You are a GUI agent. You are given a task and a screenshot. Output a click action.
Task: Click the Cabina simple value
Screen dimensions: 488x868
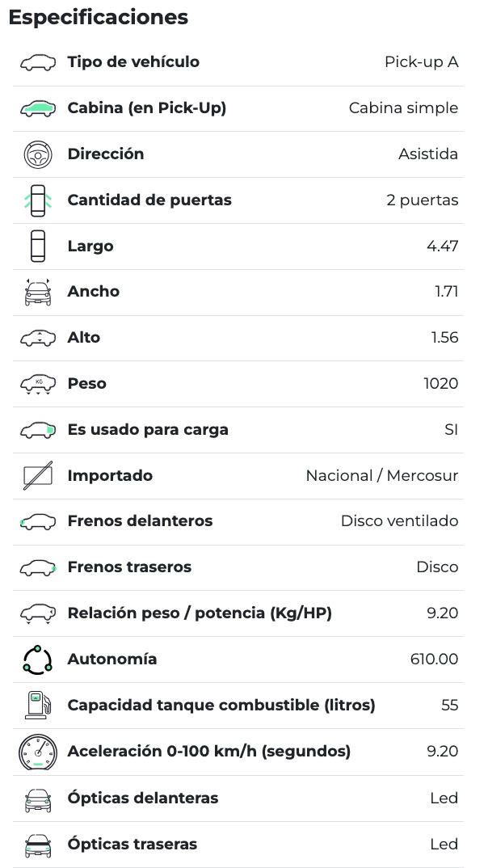tap(403, 108)
